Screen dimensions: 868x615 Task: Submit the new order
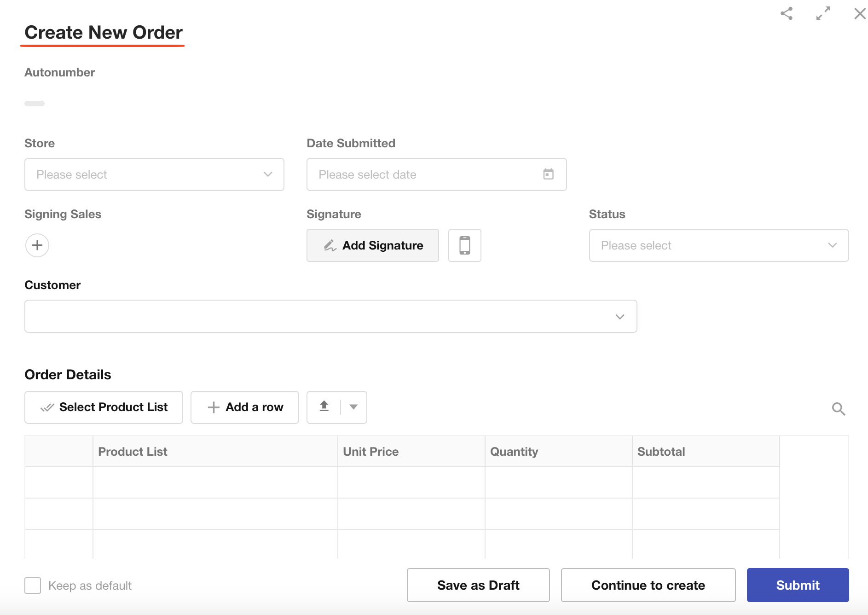(x=797, y=585)
